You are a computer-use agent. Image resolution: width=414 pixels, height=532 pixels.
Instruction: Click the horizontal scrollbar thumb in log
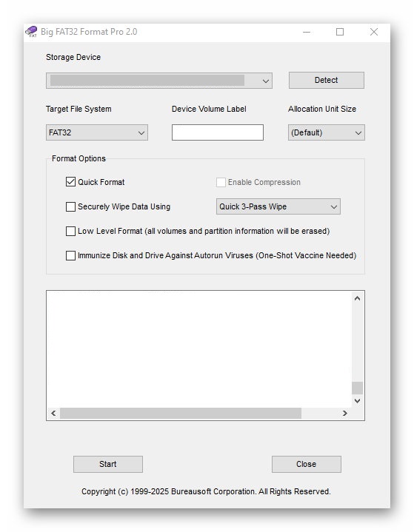tap(181, 413)
